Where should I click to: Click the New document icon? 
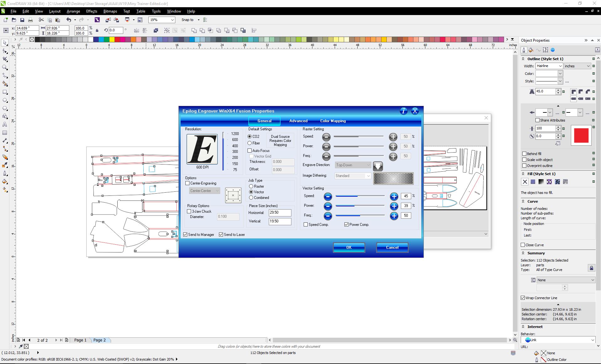(5, 20)
